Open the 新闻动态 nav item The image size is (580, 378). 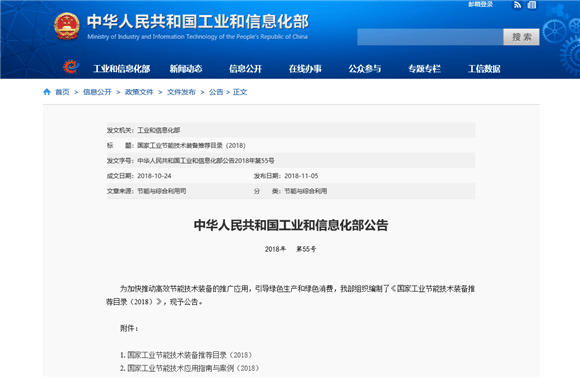186,69
